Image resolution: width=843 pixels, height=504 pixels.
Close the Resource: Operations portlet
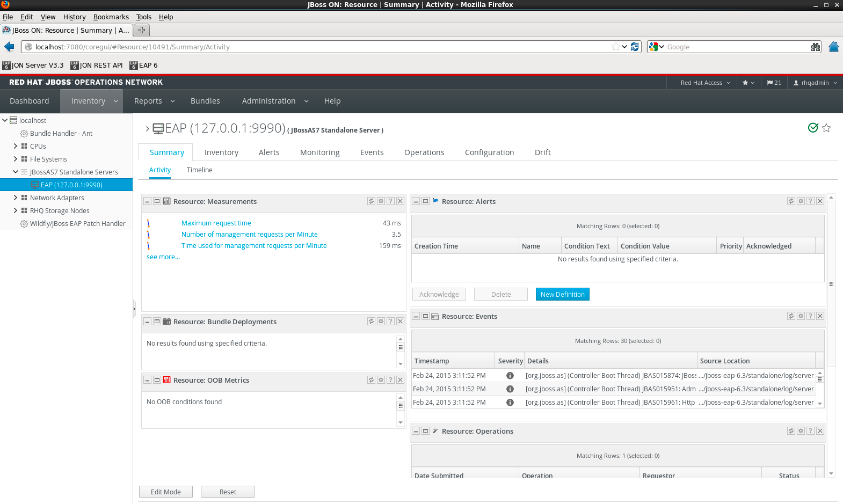click(x=820, y=431)
